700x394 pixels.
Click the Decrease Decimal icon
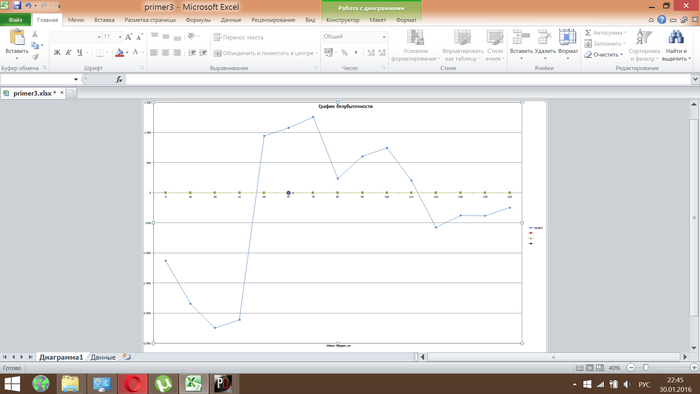(x=382, y=53)
